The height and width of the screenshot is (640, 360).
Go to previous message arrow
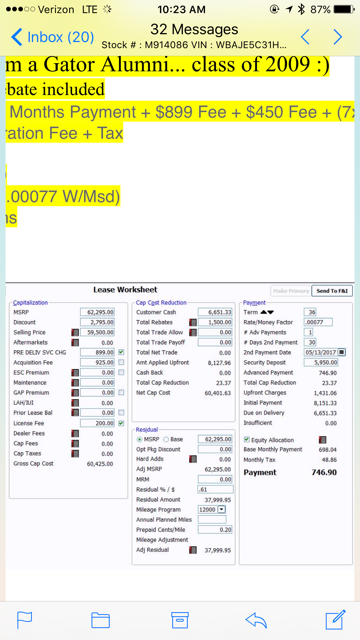point(305,37)
